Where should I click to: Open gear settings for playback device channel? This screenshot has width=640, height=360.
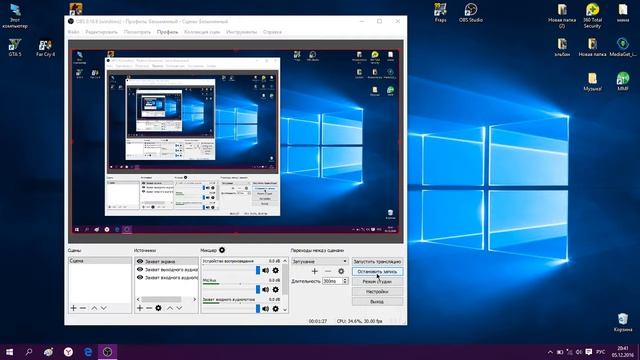coord(276,270)
